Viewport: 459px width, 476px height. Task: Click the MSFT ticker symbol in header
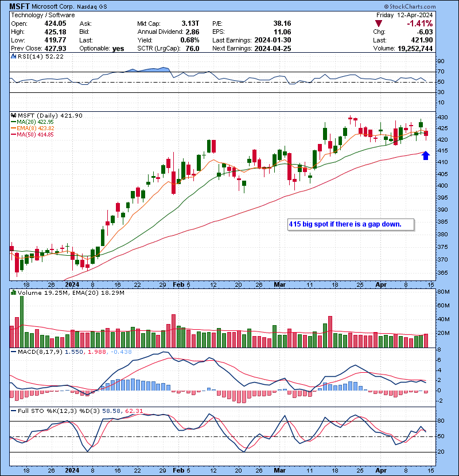tap(20, 6)
